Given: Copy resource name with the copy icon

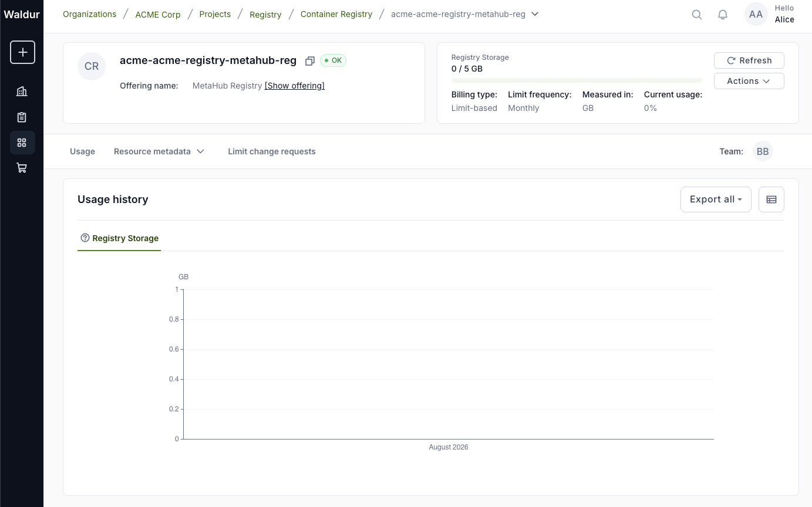Looking at the screenshot, I should click(x=309, y=61).
